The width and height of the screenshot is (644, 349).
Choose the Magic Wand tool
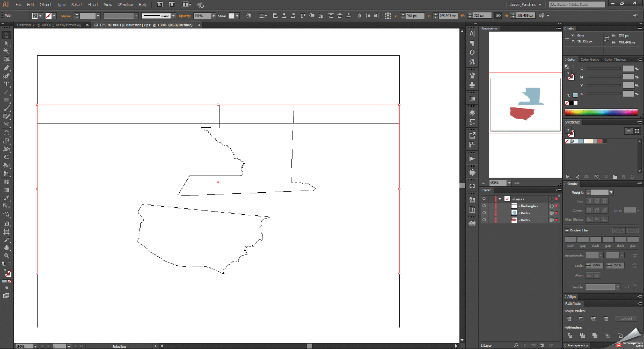[x=6, y=51]
